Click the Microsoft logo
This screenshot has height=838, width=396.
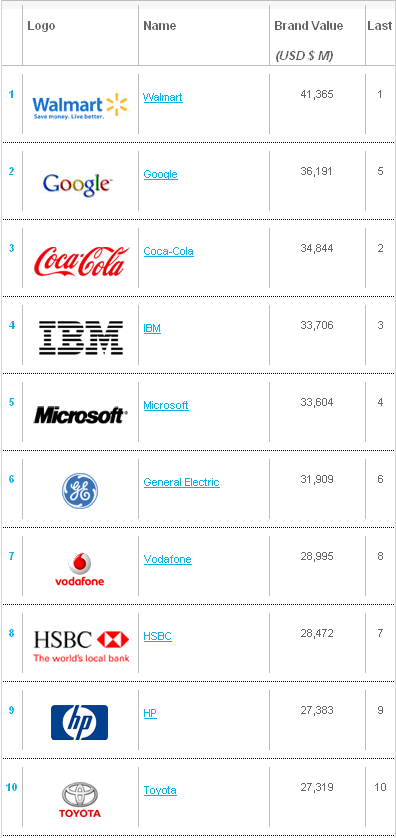pyautogui.click(x=81, y=415)
